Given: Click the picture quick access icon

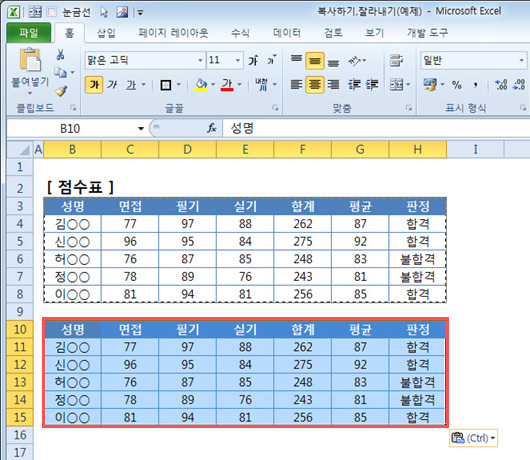Looking at the screenshot, I should [122, 12].
